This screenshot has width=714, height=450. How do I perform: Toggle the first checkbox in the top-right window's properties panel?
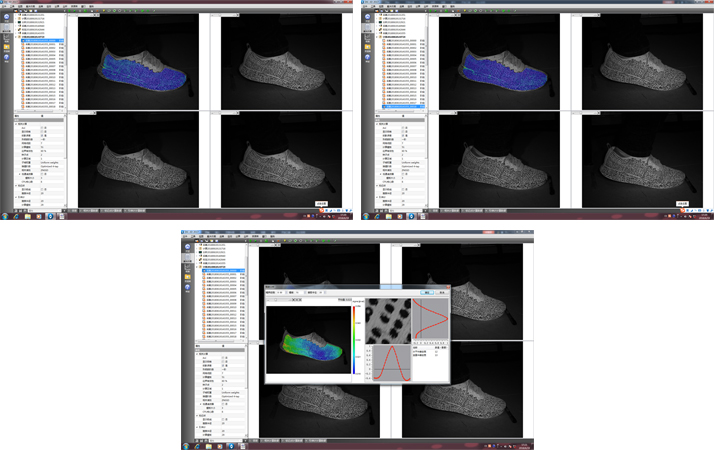click(404, 127)
